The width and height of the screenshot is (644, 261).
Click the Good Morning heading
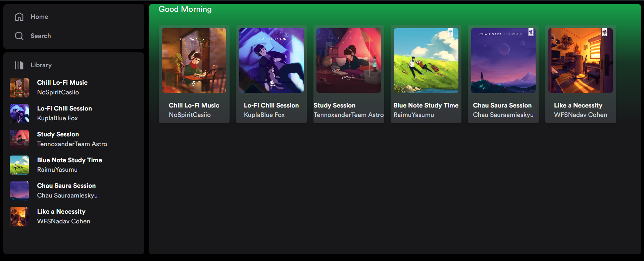click(x=185, y=9)
